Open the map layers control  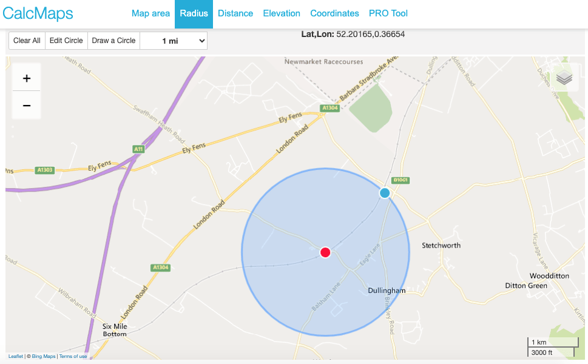pyautogui.click(x=564, y=78)
